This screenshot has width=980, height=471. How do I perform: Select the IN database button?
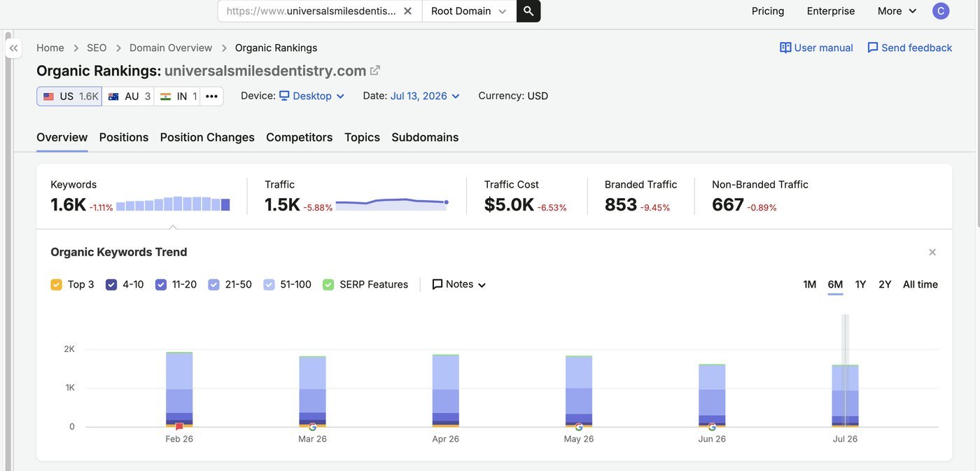tap(178, 96)
